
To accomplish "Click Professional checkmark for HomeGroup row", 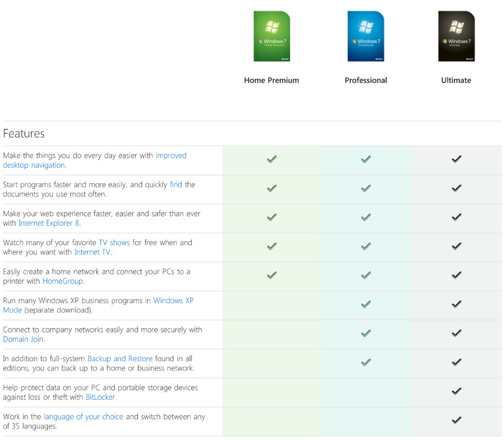I will 366,275.
